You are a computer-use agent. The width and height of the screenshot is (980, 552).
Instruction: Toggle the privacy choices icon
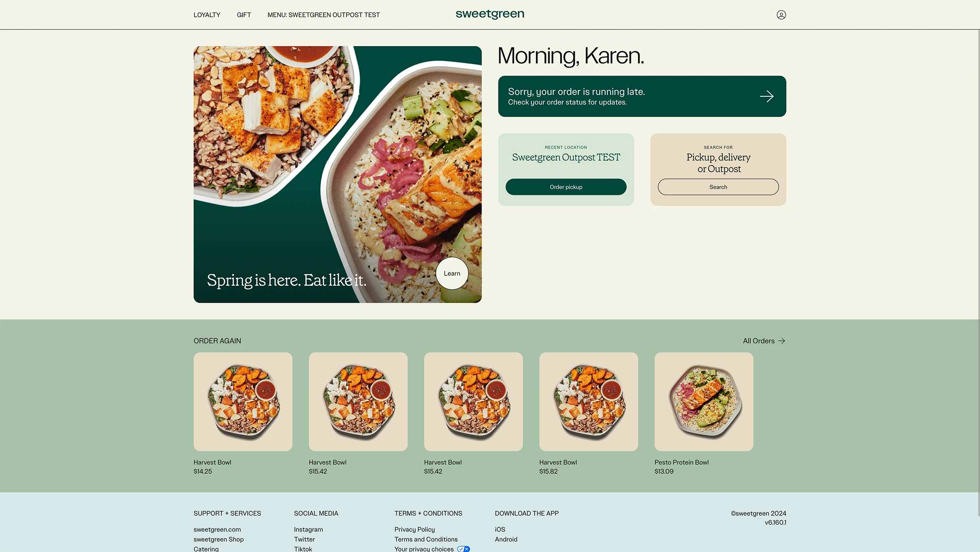point(463,549)
